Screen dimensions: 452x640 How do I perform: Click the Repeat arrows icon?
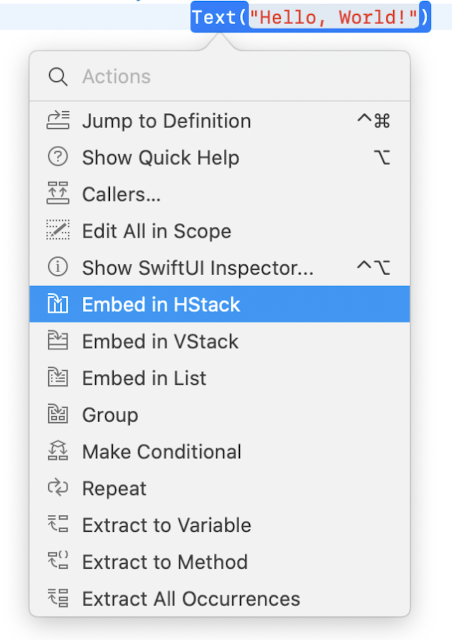(x=58, y=488)
